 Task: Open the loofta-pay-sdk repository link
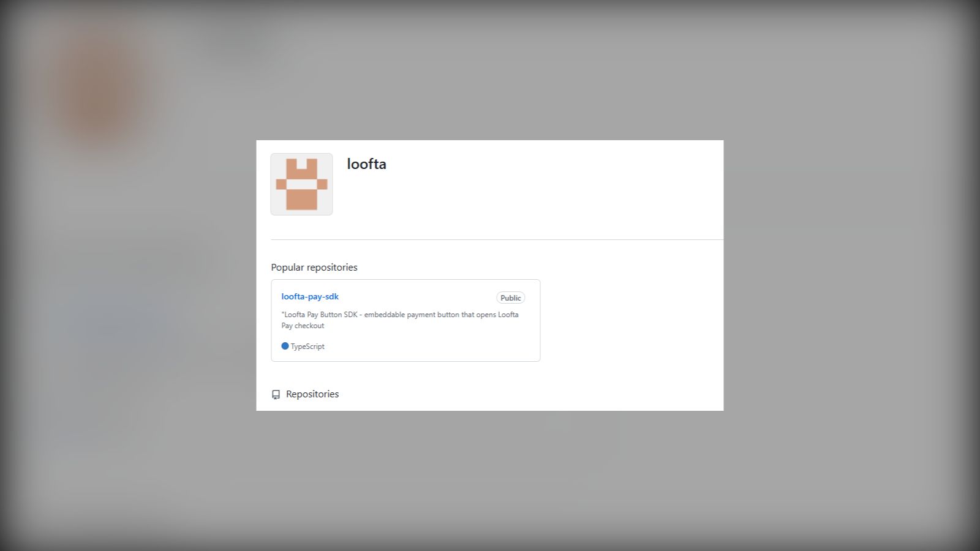[310, 296]
